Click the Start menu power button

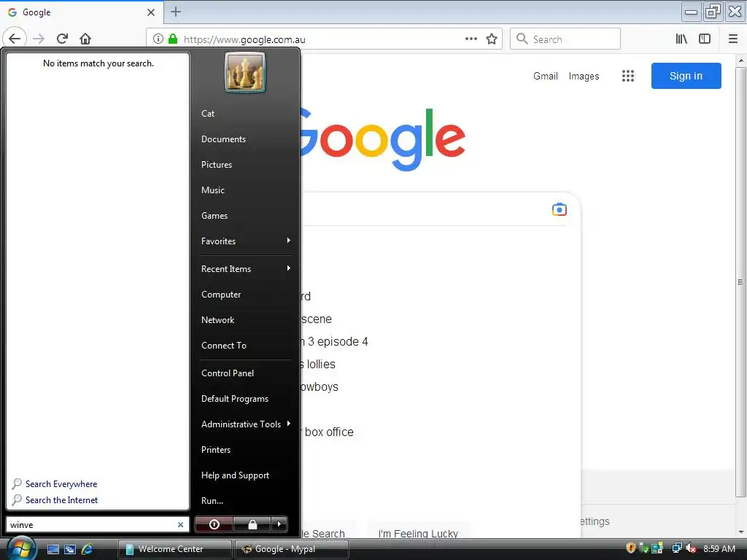(x=214, y=524)
